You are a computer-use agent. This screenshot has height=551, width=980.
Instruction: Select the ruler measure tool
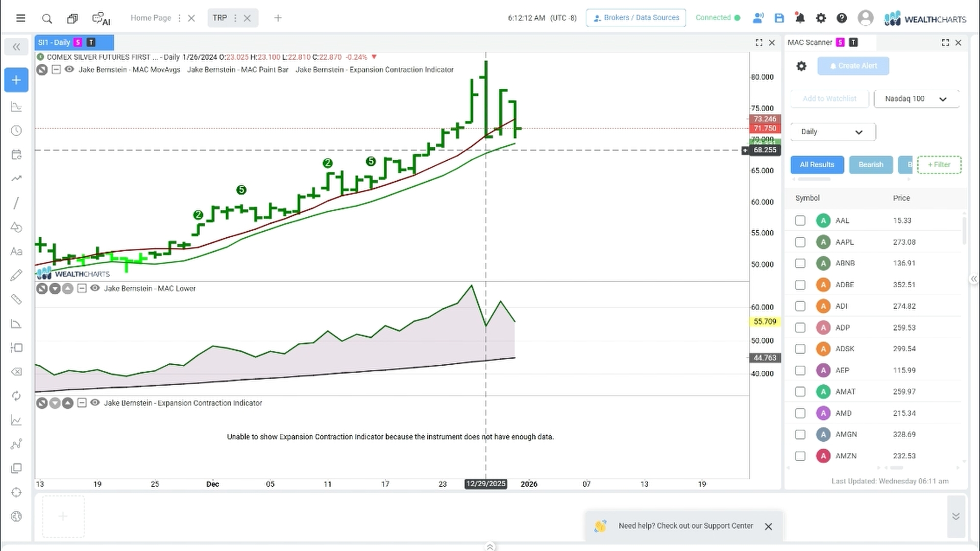click(x=16, y=299)
